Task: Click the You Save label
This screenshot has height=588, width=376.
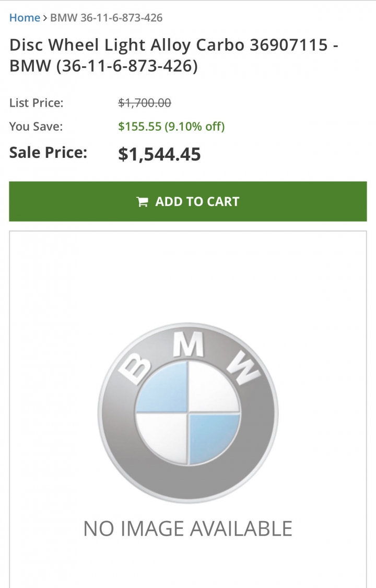Action: pyautogui.click(x=36, y=126)
